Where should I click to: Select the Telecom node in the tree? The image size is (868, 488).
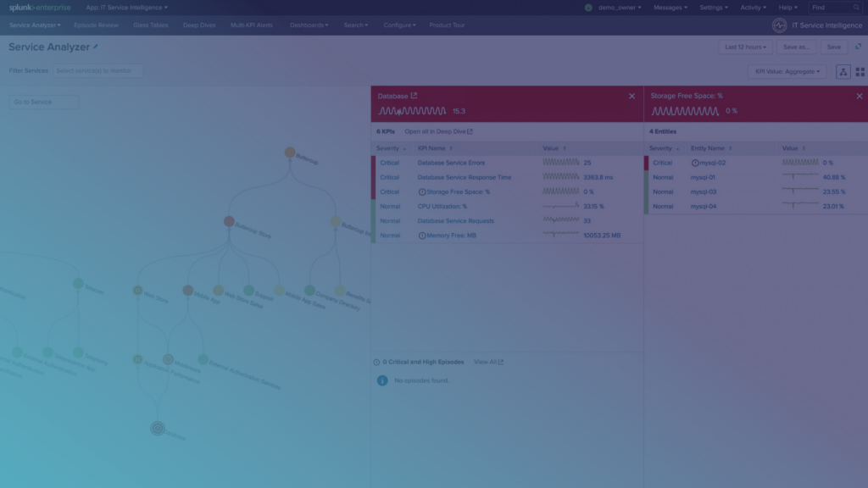[x=78, y=284]
